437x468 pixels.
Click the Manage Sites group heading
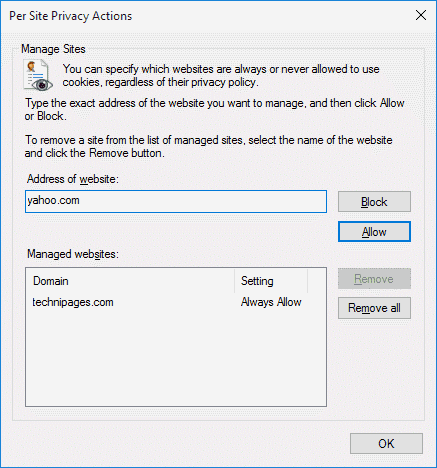pyautogui.click(x=53, y=49)
